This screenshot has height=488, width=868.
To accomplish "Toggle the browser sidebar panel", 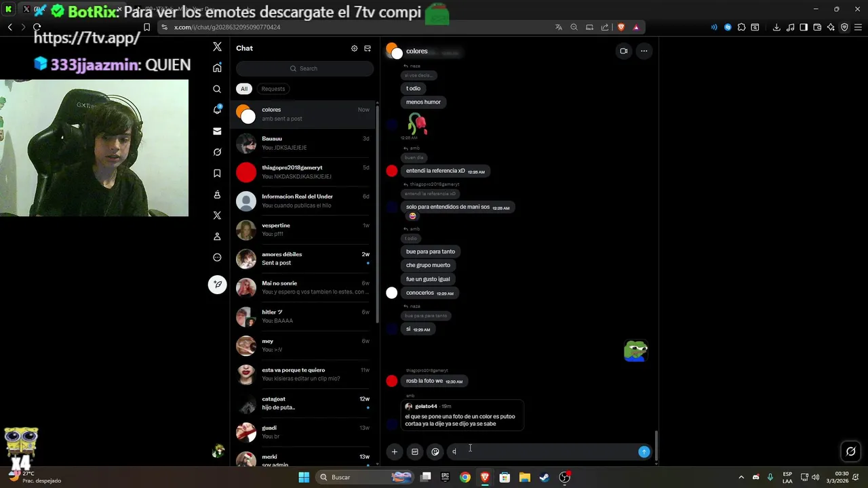I will tap(804, 27).
